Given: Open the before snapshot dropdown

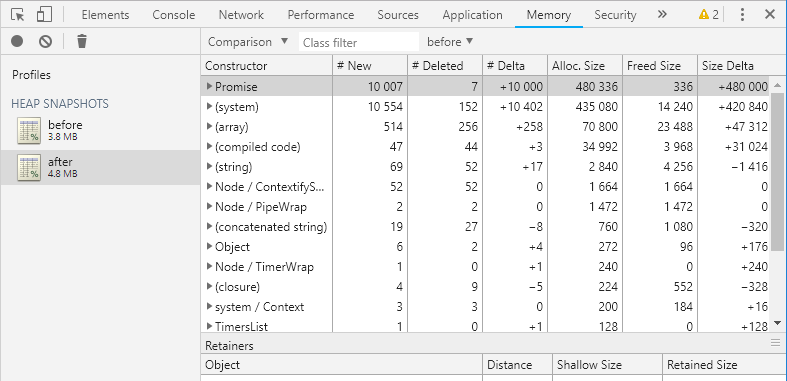Looking at the screenshot, I should pyautogui.click(x=450, y=42).
